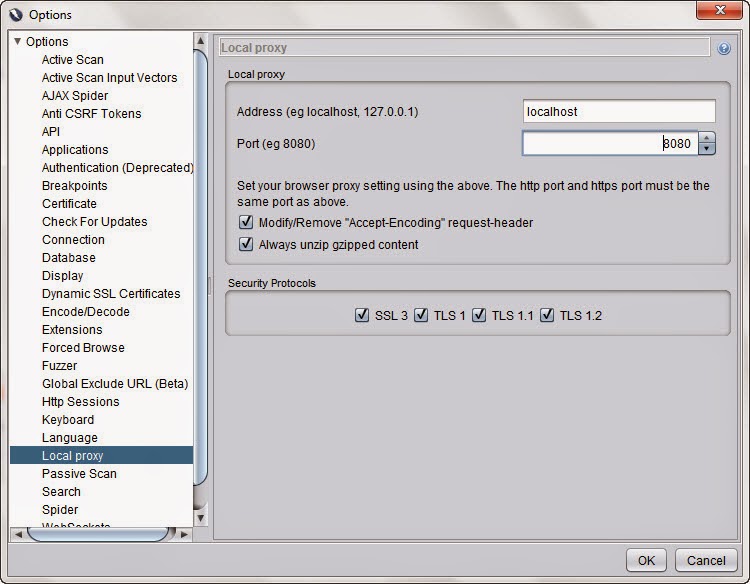This screenshot has height=584, width=750.
Task: Close the Options window
Action: click(719, 10)
